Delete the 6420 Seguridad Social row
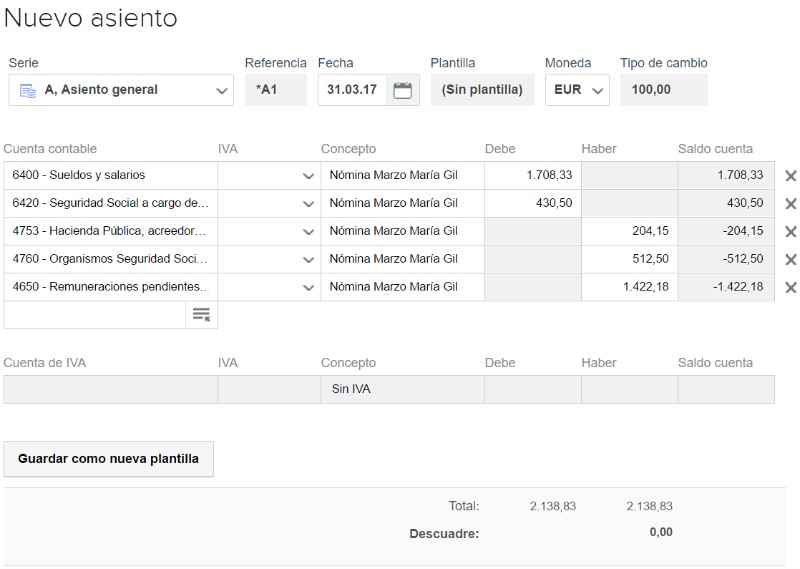Image resolution: width=800 pixels, height=569 pixels. click(x=790, y=204)
